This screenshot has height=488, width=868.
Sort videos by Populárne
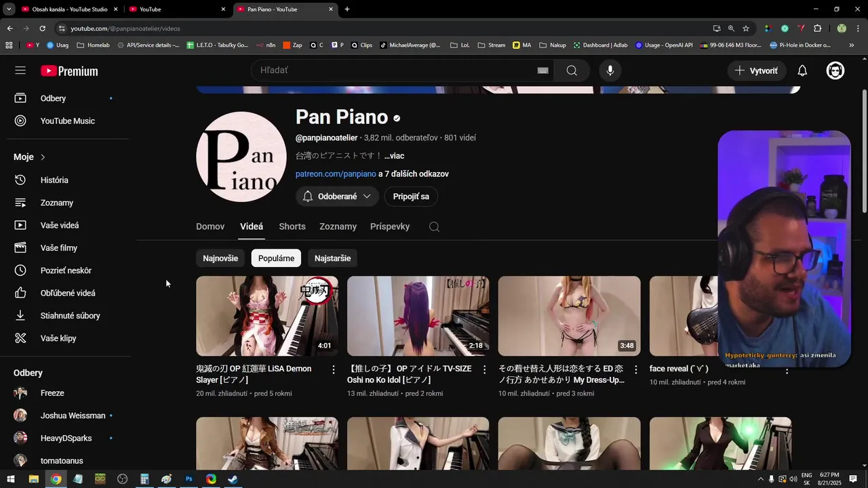(276, 258)
